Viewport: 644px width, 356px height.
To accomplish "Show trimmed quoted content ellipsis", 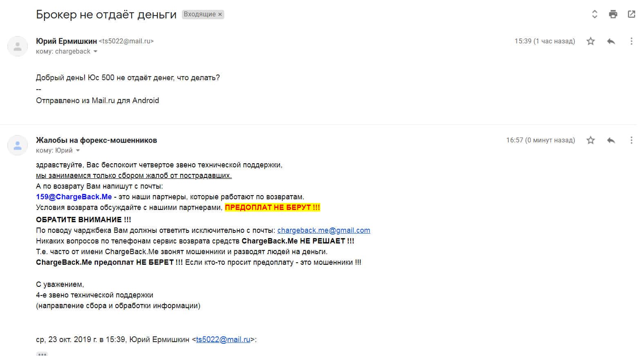I will pos(42,354).
